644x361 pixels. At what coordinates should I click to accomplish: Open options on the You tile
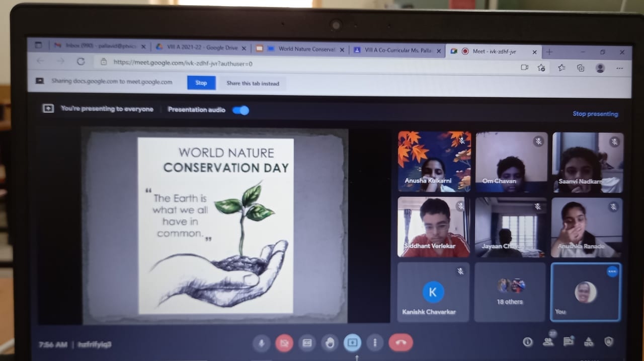(x=612, y=271)
